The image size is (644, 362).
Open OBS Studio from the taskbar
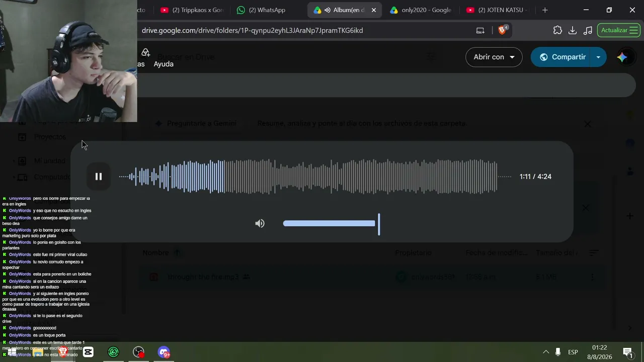point(138,352)
